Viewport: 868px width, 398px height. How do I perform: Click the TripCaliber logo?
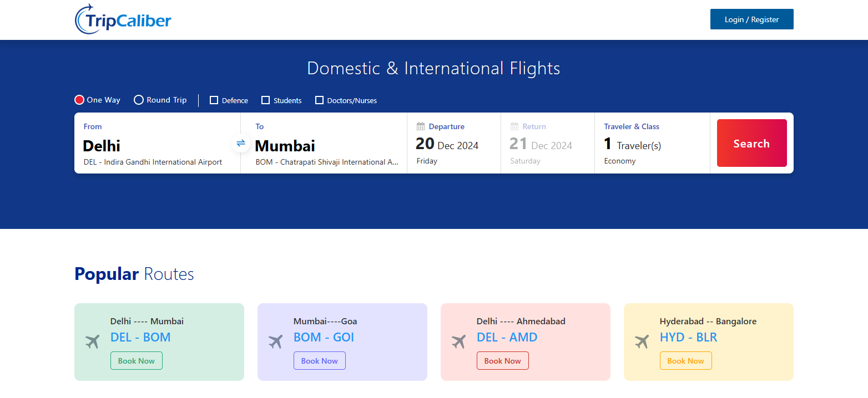coord(123,19)
